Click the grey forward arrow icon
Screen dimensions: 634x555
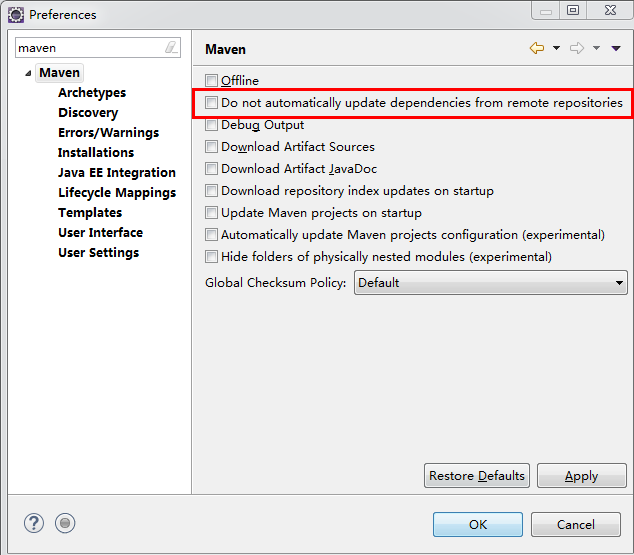577,48
